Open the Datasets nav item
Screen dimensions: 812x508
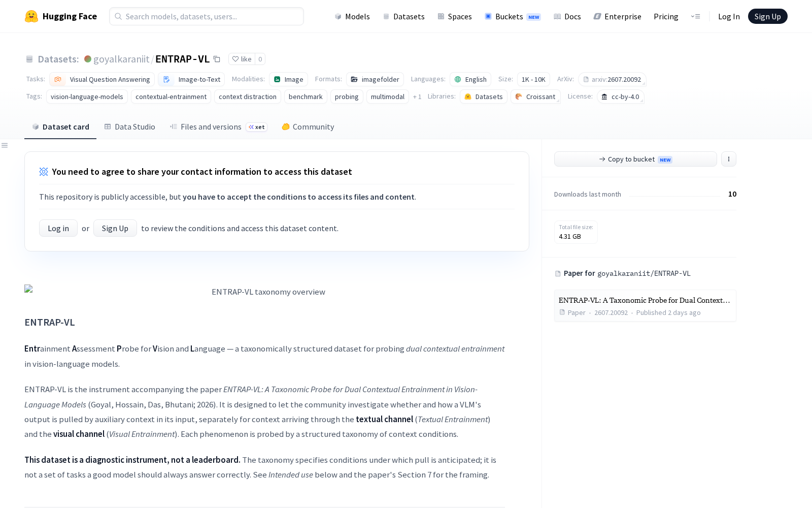click(x=403, y=16)
